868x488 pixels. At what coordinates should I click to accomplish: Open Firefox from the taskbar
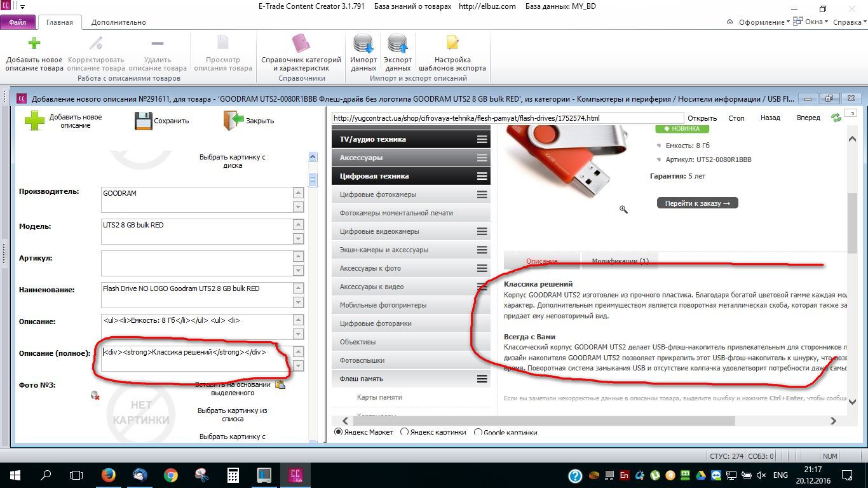pyautogui.click(x=108, y=475)
